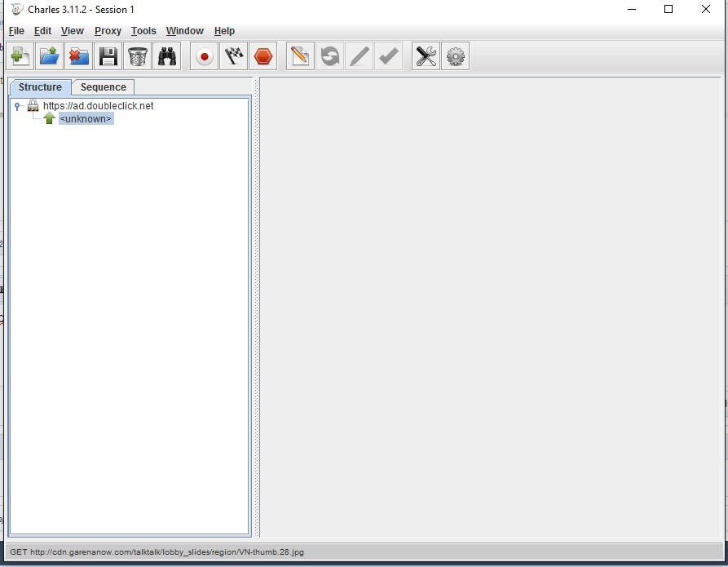
Task: Open Tools via wrench and screwdriver icon
Action: point(426,56)
